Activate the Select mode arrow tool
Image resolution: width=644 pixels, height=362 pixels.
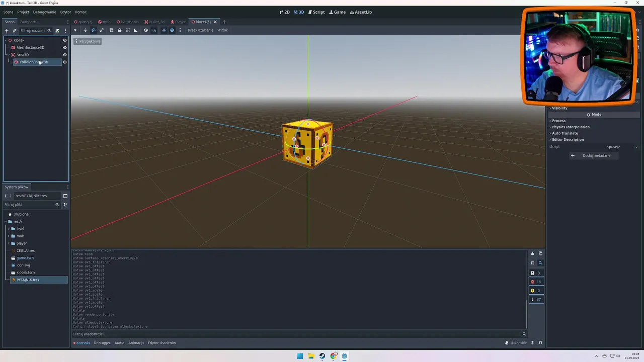[76, 30]
